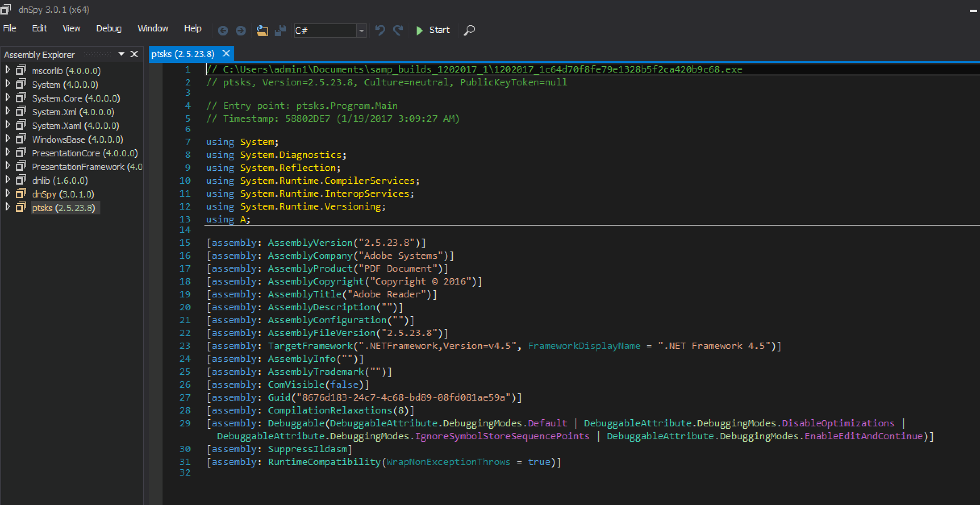Close the Assembly Explorer panel

coord(134,54)
